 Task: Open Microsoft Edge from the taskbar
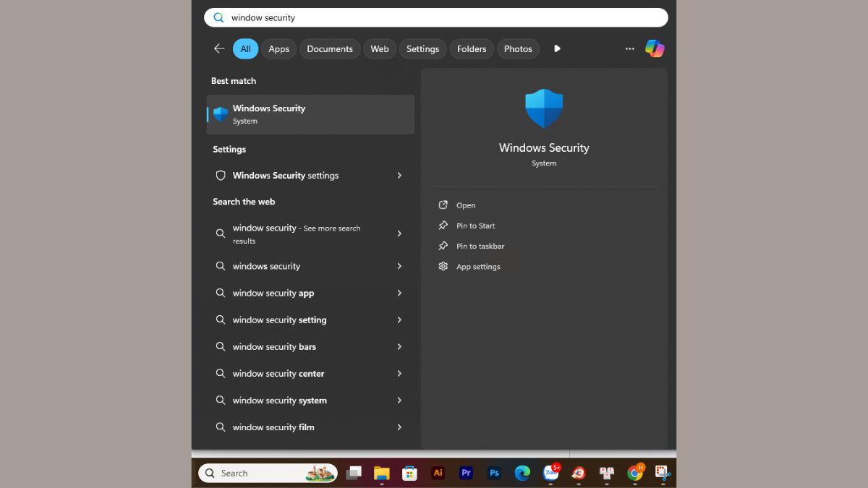point(522,473)
